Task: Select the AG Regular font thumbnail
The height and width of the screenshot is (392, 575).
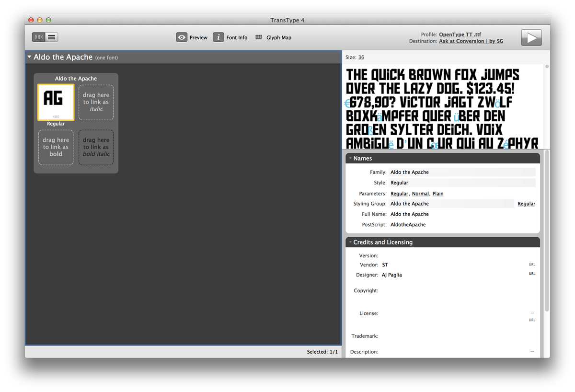Action: coord(56,102)
